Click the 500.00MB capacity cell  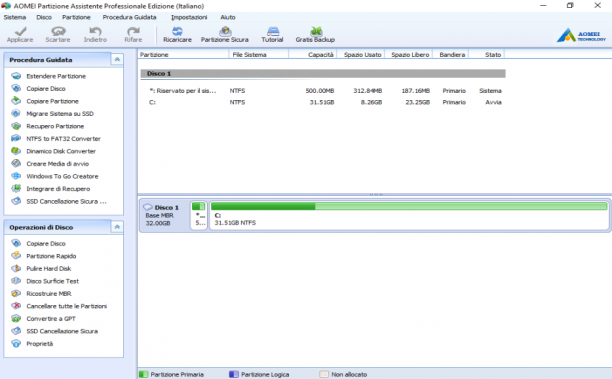pos(320,91)
